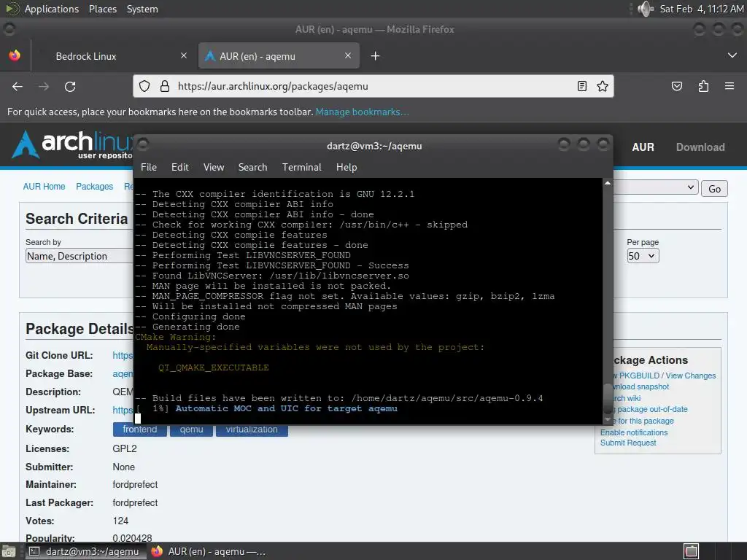Open the Packages navigation link
Image resolution: width=747 pixels, height=560 pixels.
point(94,186)
